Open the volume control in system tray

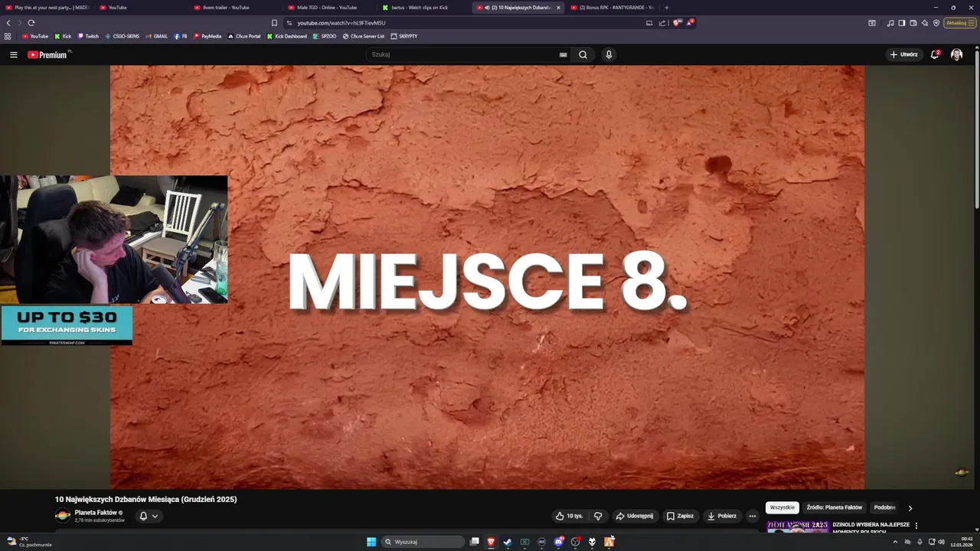941,542
